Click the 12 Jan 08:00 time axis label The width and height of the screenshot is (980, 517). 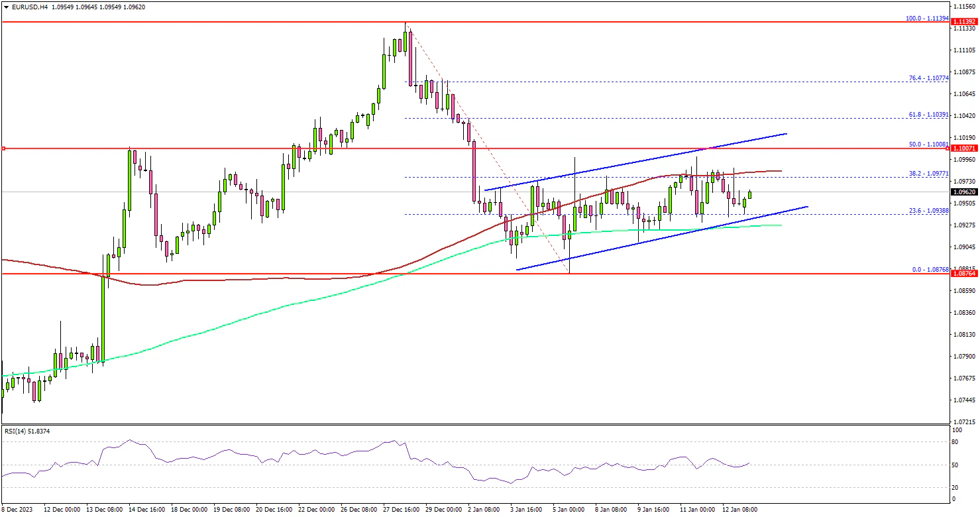click(740, 510)
